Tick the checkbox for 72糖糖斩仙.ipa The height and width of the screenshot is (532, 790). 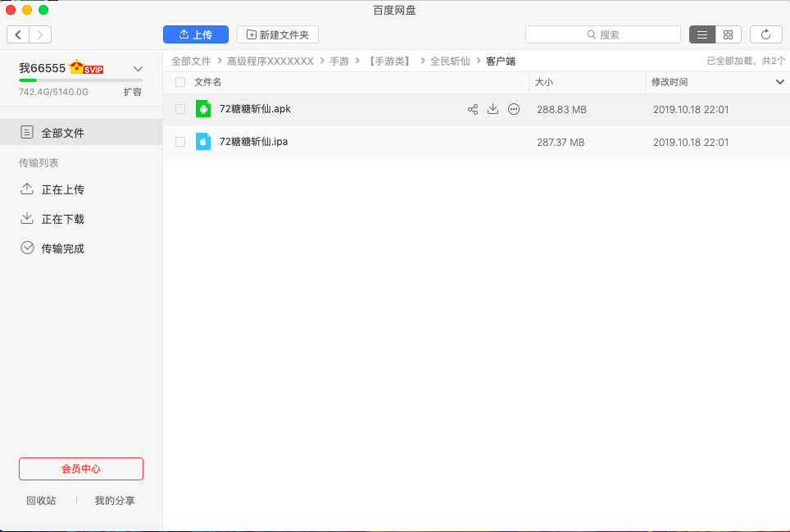(x=180, y=142)
